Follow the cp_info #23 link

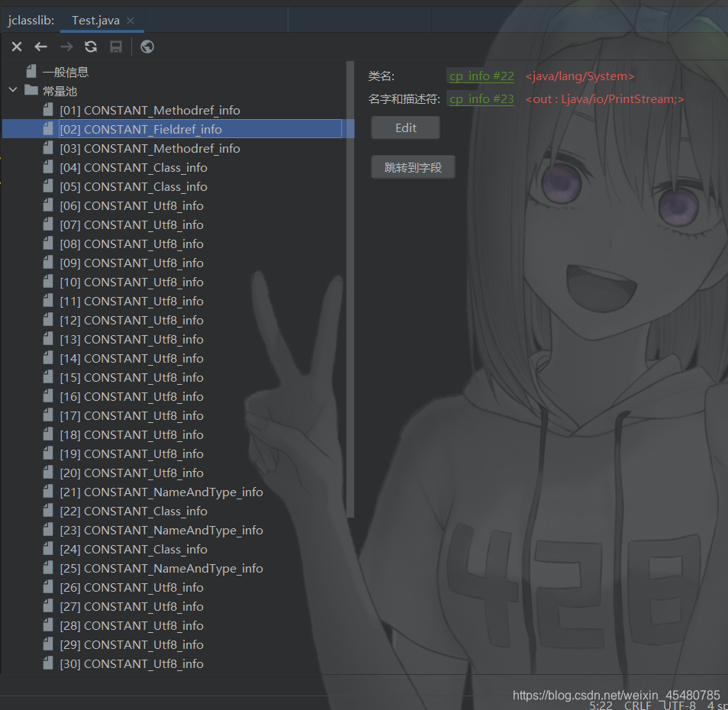coord(482,99)
